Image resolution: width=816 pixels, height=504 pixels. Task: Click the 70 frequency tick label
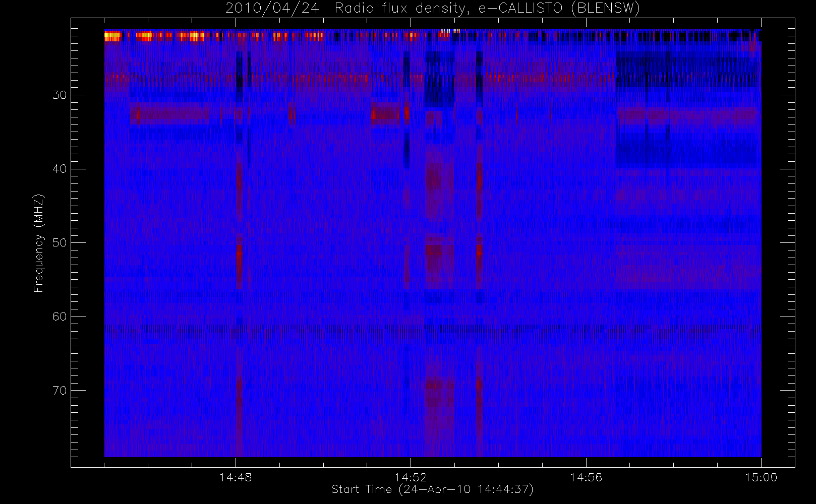pyautogui.click(x=59, y=391)
